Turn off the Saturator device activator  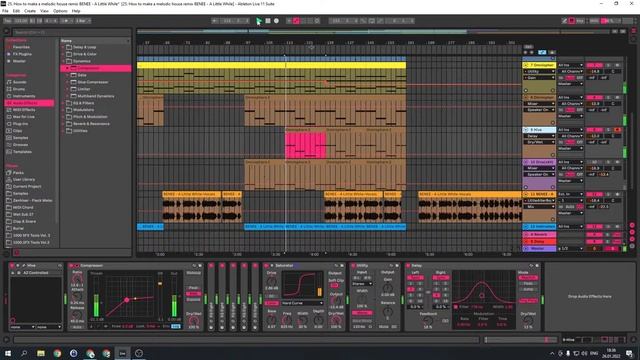coord(266,266)
